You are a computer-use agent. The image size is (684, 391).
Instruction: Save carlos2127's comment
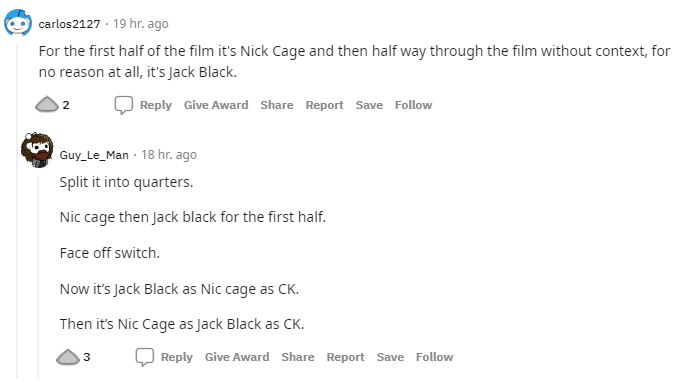pos(369,105)
